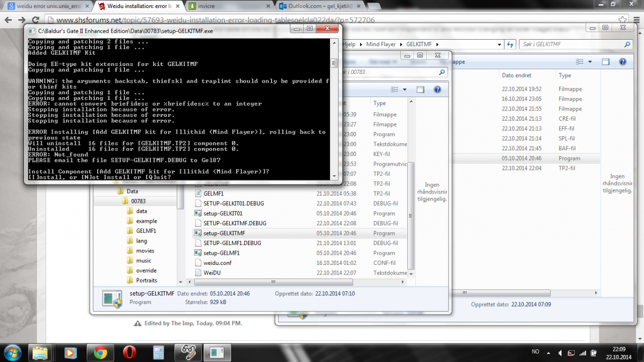The height and width of the screenshot is (362, 644).
Task: Select GELMF1 TP2 file in list
Action: coord(299,194)
